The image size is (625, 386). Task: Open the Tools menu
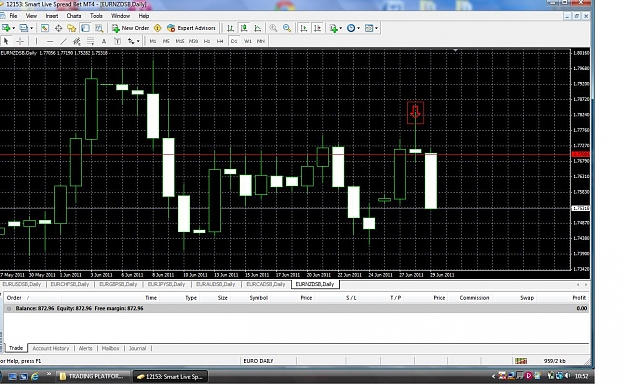96,16
